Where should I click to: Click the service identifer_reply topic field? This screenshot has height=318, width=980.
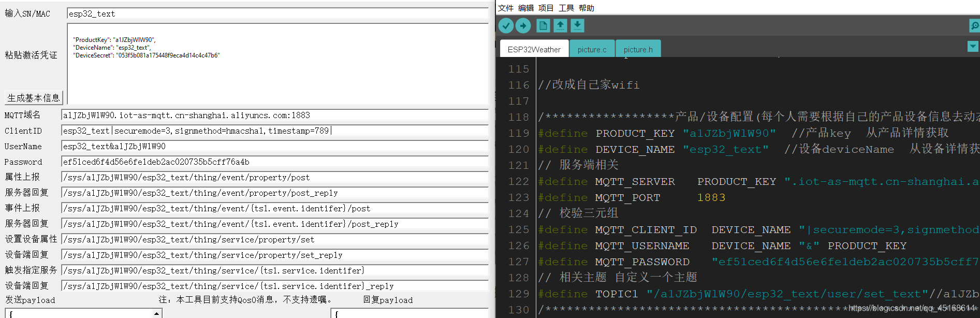[275, 286]
